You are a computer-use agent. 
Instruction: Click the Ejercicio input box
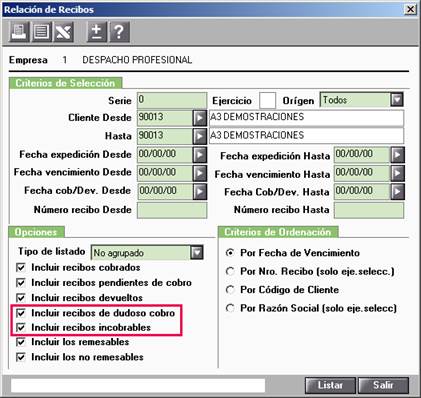267,100
